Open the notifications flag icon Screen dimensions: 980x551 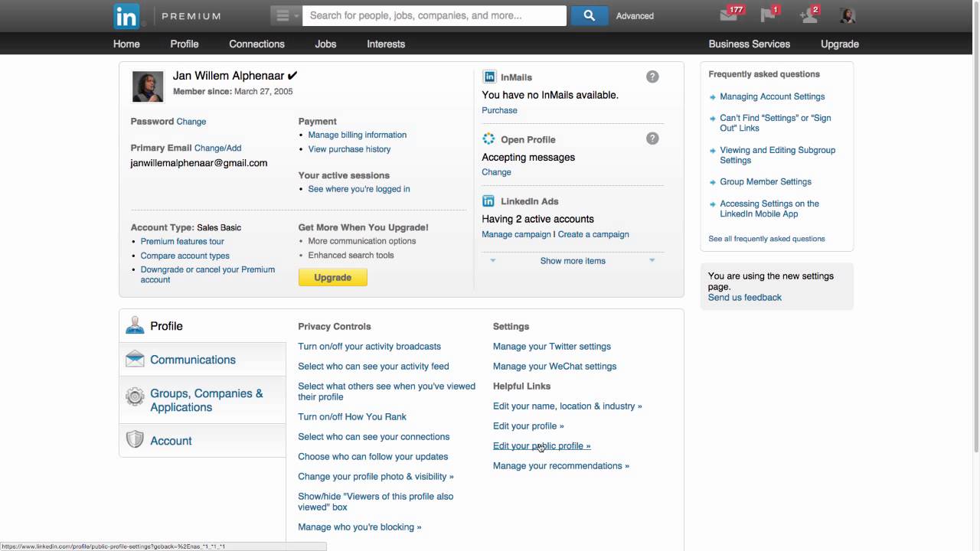(x=768, y=15)
